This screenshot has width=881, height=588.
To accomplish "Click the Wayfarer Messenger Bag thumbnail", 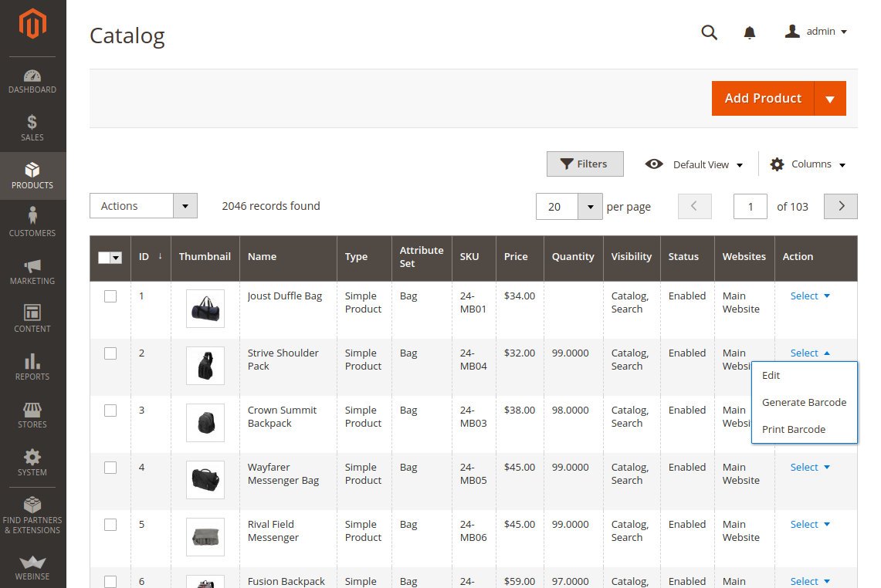I will coord(205,480).
